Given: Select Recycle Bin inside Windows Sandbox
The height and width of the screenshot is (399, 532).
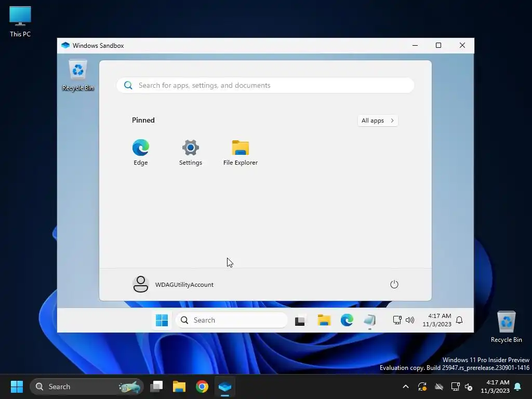Looking at the screenshot, I should point(78,75).
